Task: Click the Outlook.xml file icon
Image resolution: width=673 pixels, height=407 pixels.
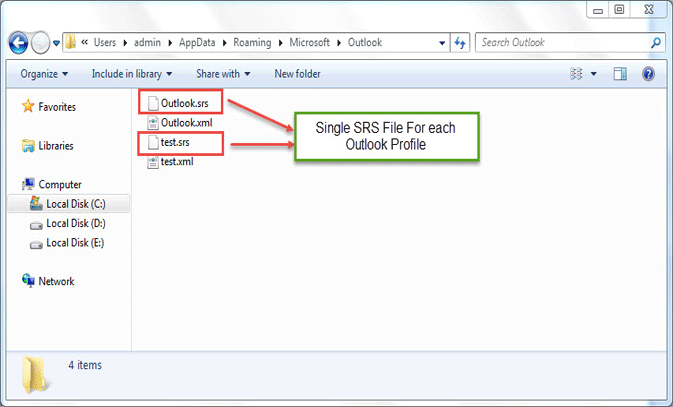Action: pyautogui.click(x=153, y=123)
